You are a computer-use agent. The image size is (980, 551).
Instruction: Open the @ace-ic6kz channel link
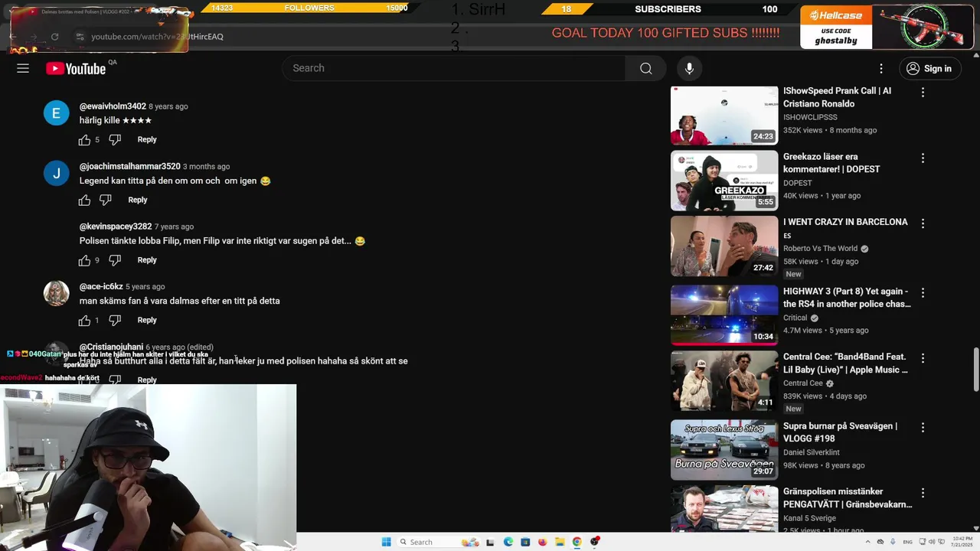[101, 286]
